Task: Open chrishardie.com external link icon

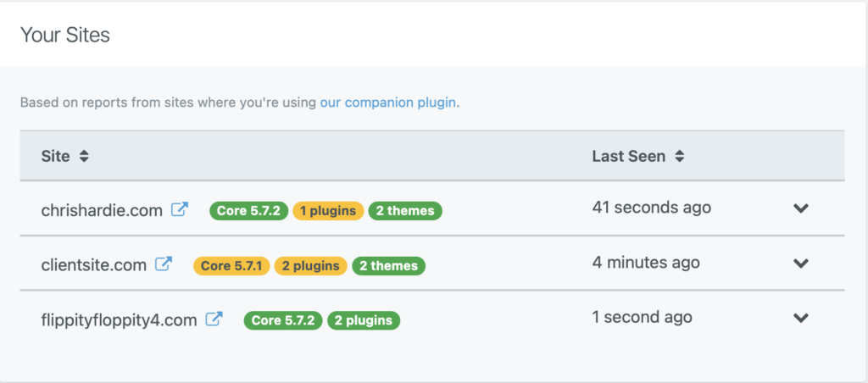Action: 180,210
